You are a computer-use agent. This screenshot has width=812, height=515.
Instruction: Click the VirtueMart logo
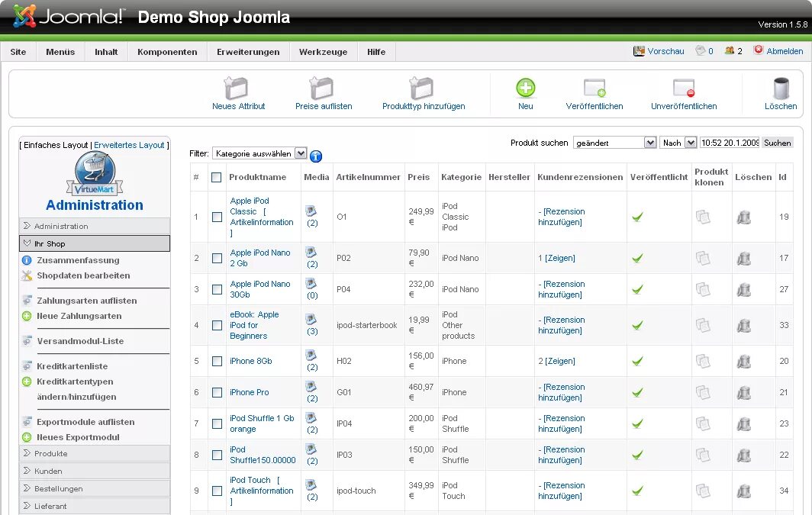coord(95,175)
